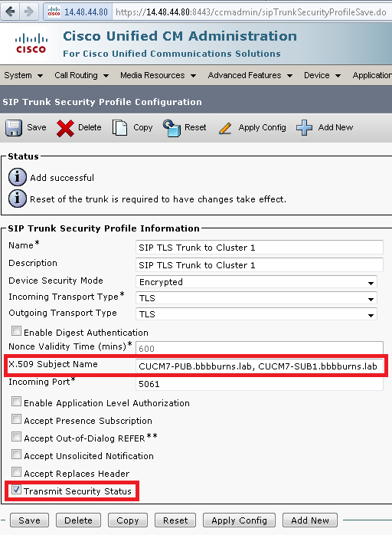Image resolution: width=392 pixels, height=535 pixels.
Task: Click the red X Delete icon
Action: click(x=65, y=128)
